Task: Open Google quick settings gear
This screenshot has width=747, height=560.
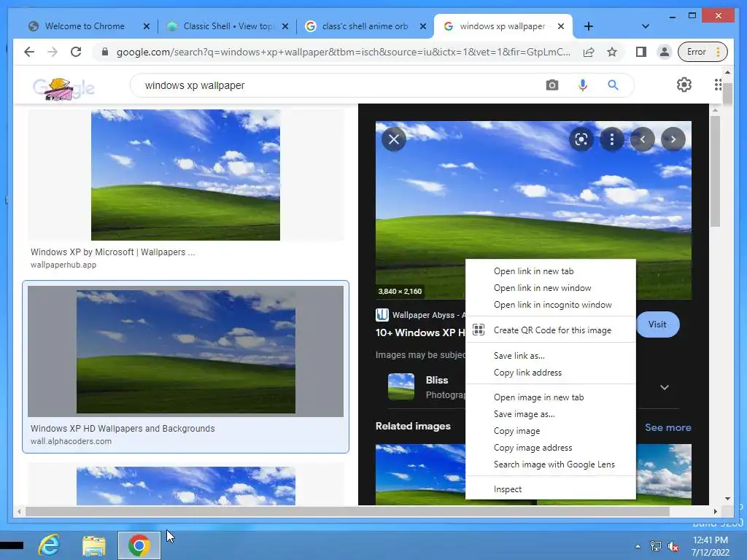Action: (x=684, y=85)
